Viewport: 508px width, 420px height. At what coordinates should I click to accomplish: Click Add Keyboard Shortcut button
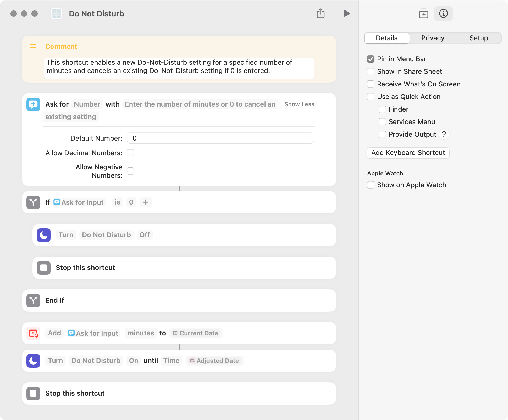(408, 153)
